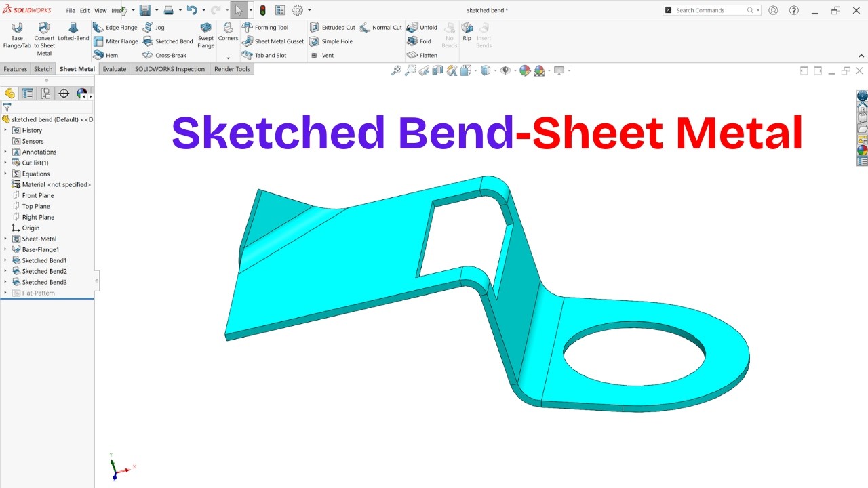Start the Sketched Bend tool
Viewport: 868px width, 488px height.
coord(167,41)
